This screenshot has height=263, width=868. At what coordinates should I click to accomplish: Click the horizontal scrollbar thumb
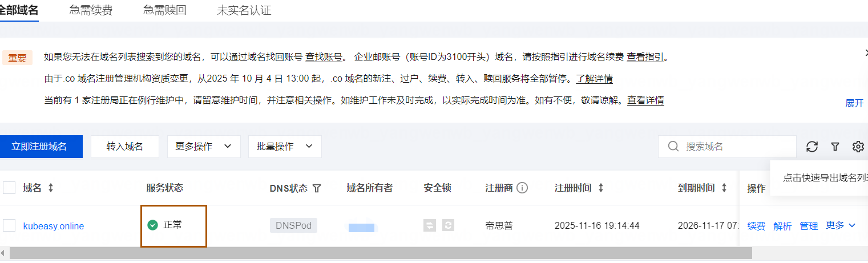click(x=381, y=252)
